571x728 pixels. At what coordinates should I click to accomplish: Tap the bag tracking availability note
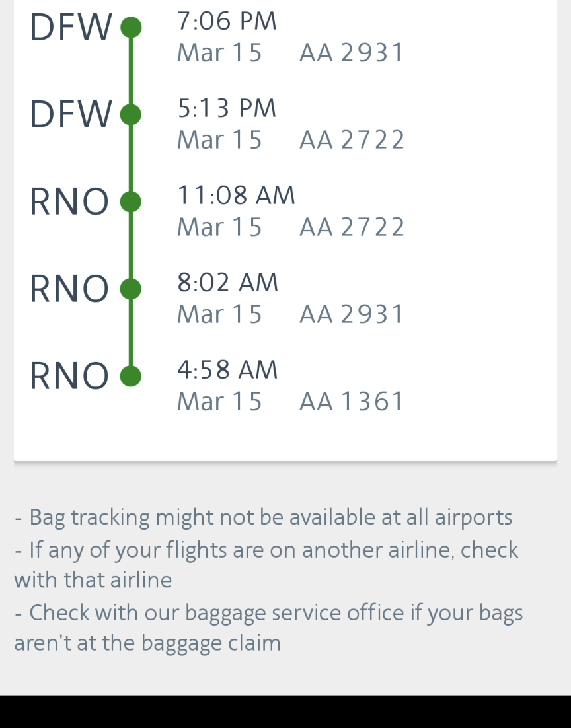[264, 517]
